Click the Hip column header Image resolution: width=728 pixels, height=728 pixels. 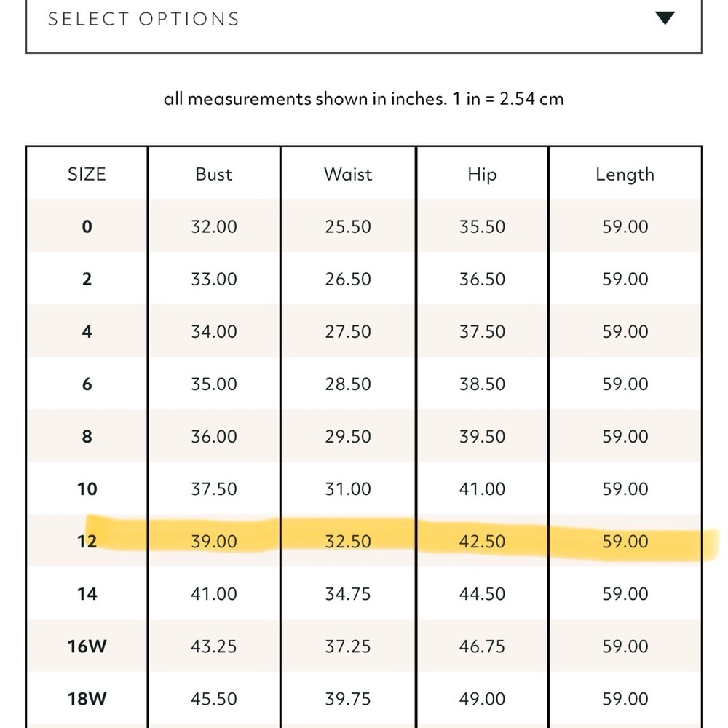click(x=482, y=175)
